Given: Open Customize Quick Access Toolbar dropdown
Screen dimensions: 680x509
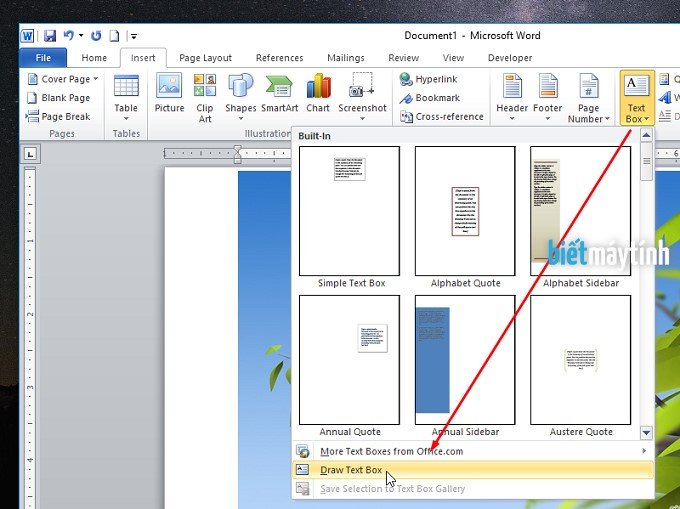Looking at the screenshot, I should [134, 36].
